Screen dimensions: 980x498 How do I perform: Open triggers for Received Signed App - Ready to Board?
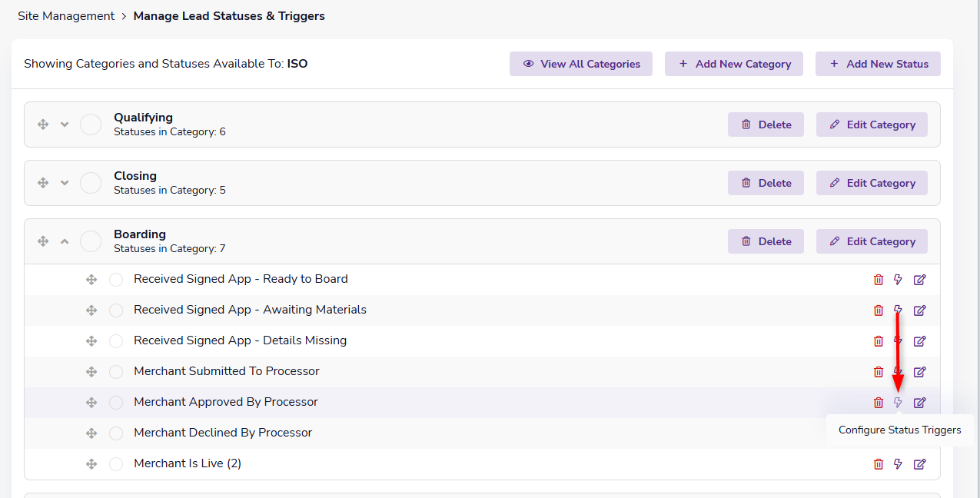coord(898,280)
